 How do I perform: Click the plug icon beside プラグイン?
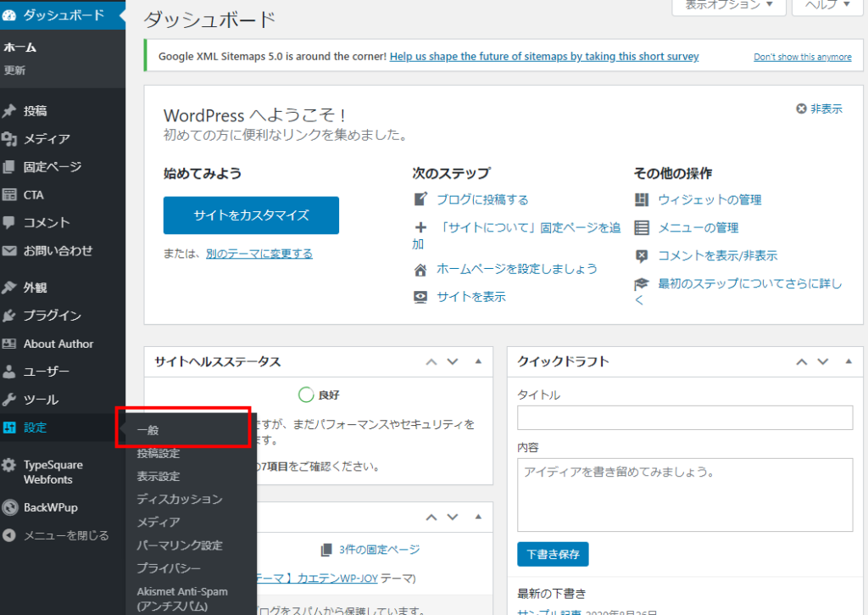point(8,316)
